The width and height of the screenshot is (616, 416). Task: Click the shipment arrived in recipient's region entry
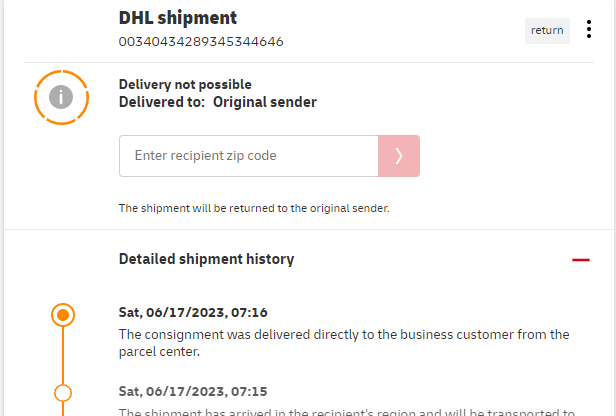346,412
